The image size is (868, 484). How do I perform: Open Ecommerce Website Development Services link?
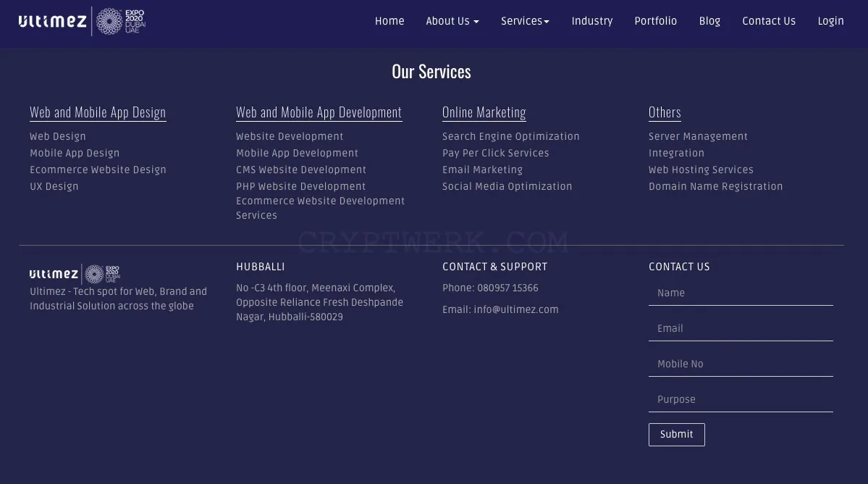[x=320, y=208]
